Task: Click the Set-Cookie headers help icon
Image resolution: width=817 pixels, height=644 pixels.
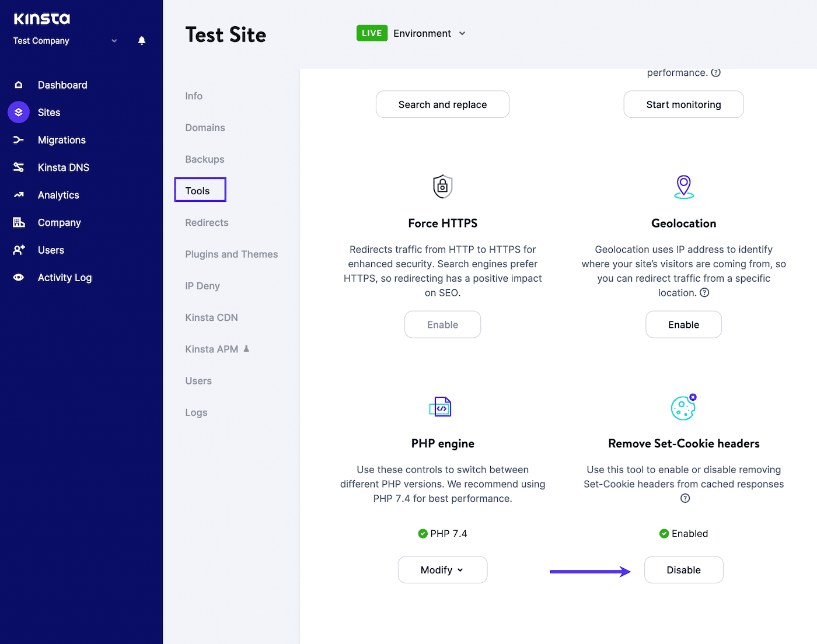Action: 684,498
